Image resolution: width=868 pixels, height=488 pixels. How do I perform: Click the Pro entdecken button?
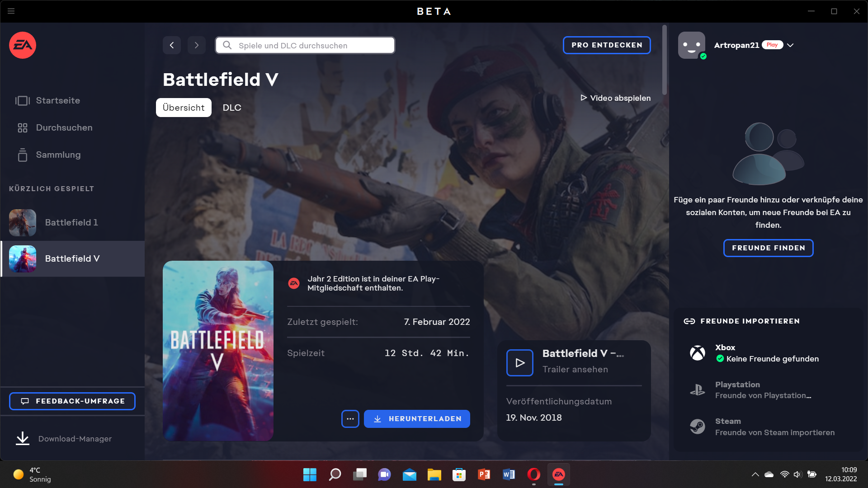tap(607, 45)
